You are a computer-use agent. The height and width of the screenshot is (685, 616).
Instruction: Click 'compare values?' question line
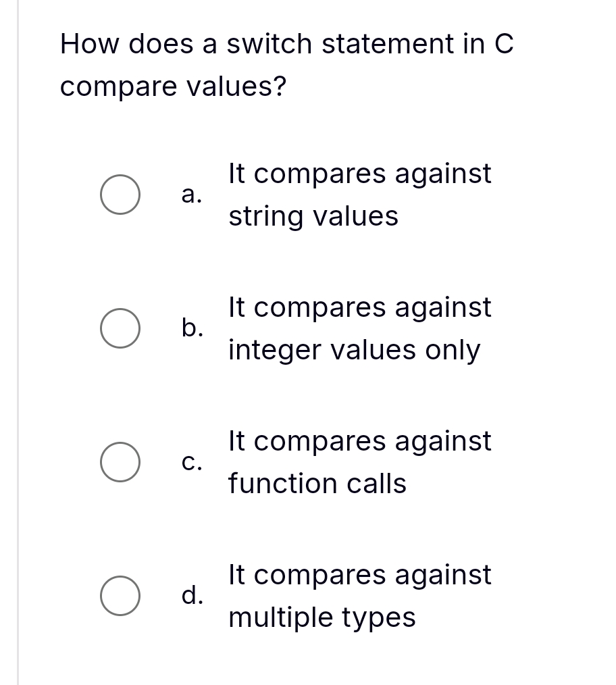click(173, 87)
